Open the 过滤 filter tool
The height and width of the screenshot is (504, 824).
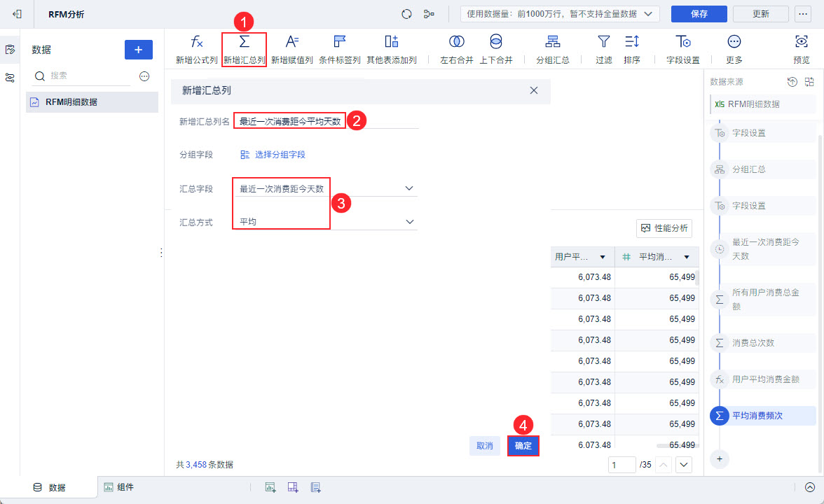(x=604, y=49)
